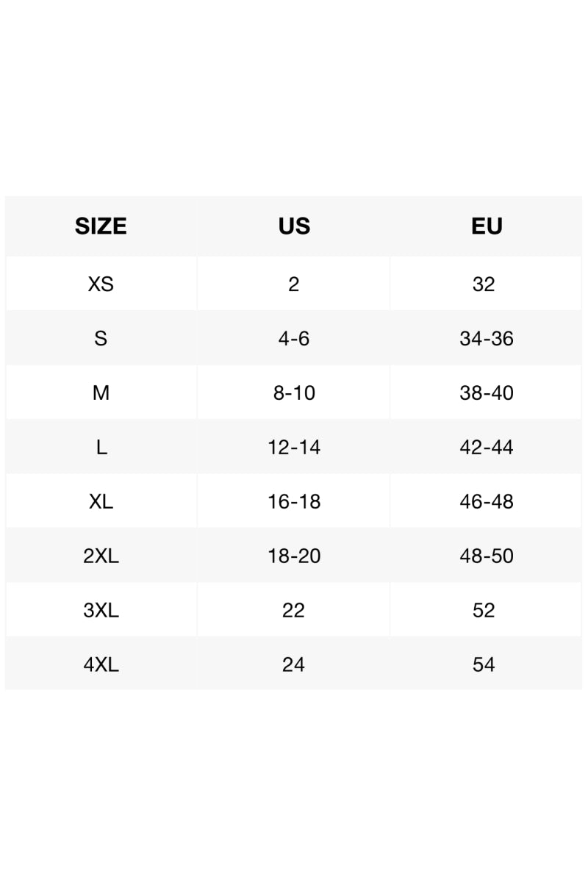Select the XL size label
588x882 pixels.
101,501
